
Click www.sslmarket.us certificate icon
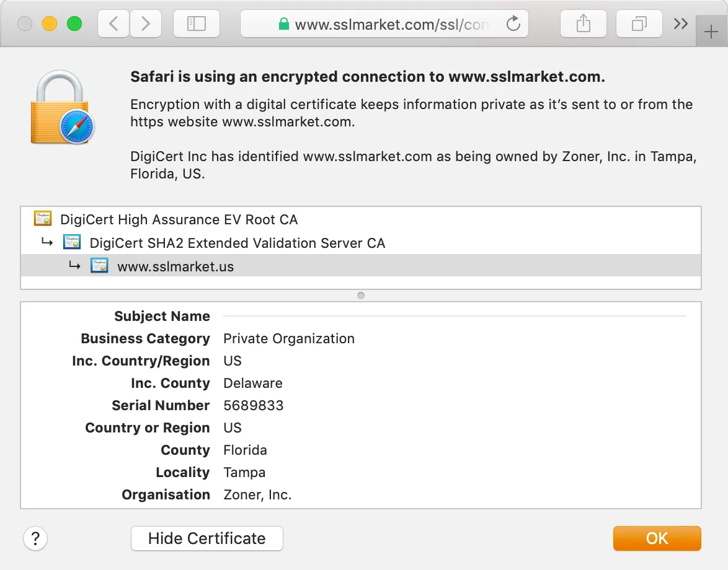[x=99, y=266]
